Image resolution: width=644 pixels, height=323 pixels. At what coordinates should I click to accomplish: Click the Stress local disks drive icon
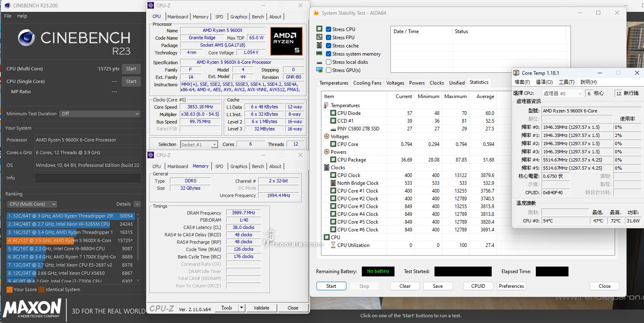[319, 62]
